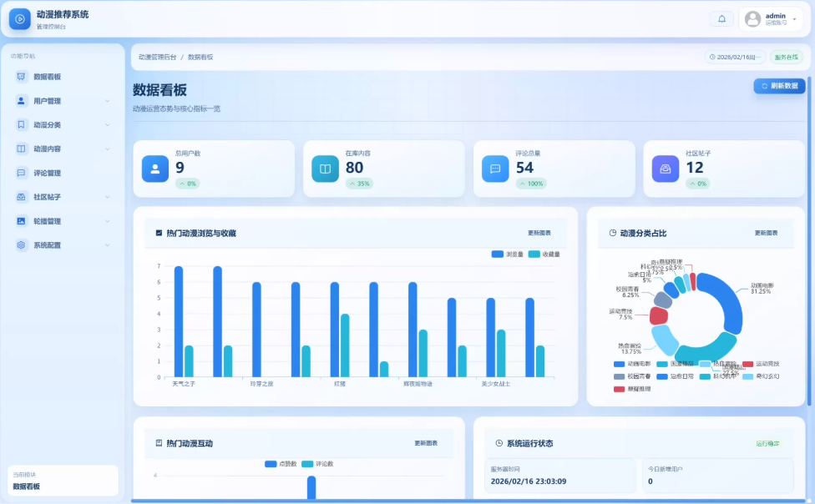Click the 动漫内容 book icon in the sidebar

tap(21, 149)
